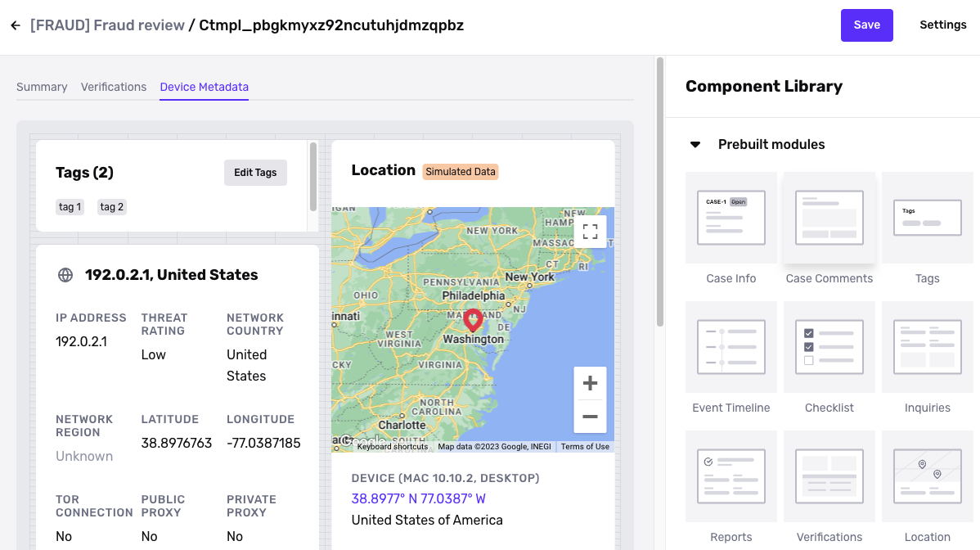Click the Simulated Data badge
The height and width of the screenshot is (550, 980).
coord(461,172)
